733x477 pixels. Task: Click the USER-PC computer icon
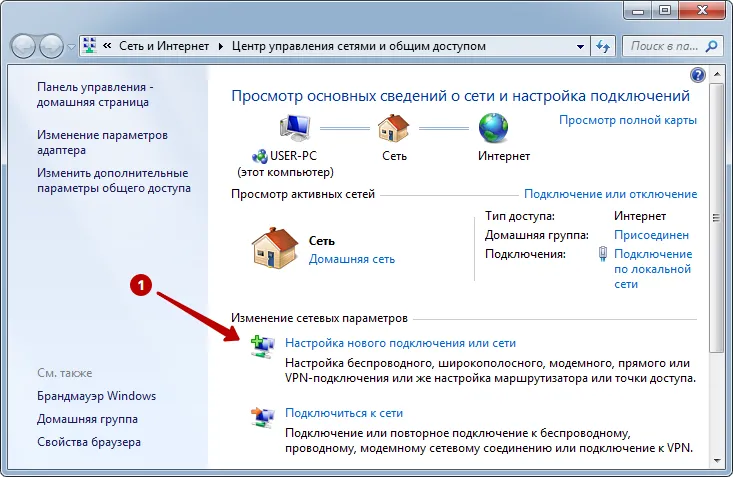click(x=295, y=127)
